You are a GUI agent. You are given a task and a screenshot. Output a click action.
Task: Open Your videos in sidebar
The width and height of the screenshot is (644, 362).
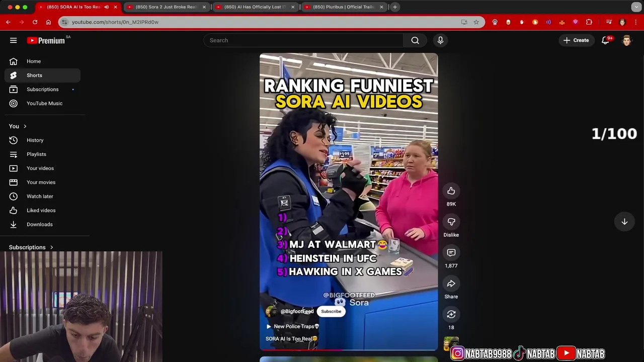click(43, 168)
